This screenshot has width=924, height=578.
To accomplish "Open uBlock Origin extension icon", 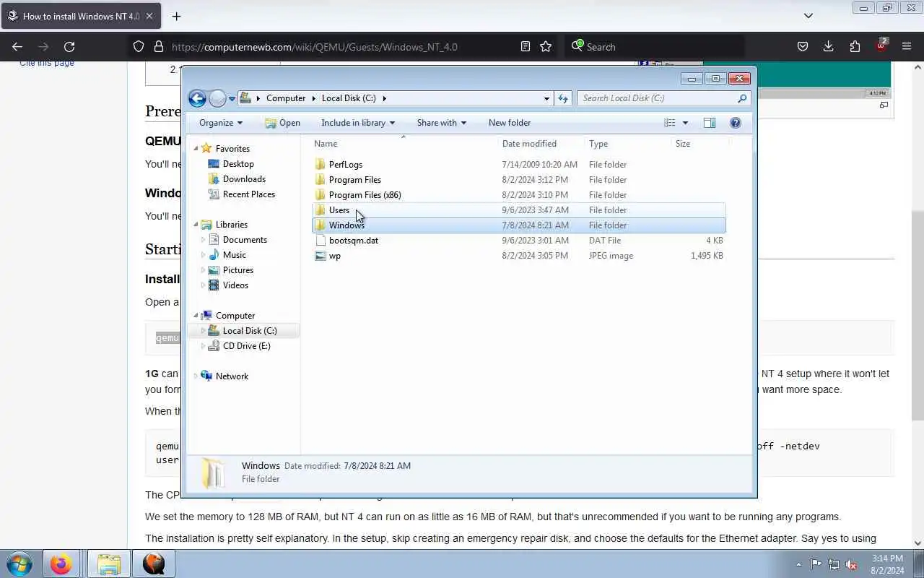I will (x=881, y=46).
